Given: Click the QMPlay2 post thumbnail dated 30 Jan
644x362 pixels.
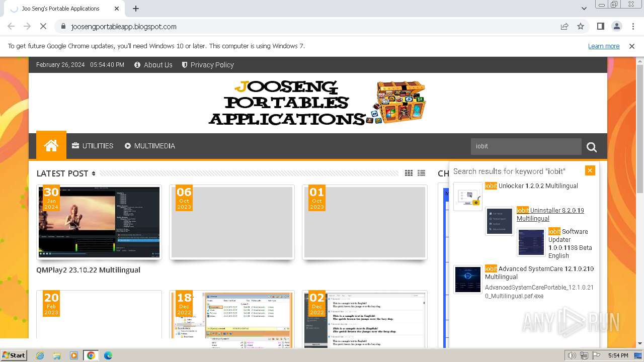Looking at the screenshot, I should (99, 222).
